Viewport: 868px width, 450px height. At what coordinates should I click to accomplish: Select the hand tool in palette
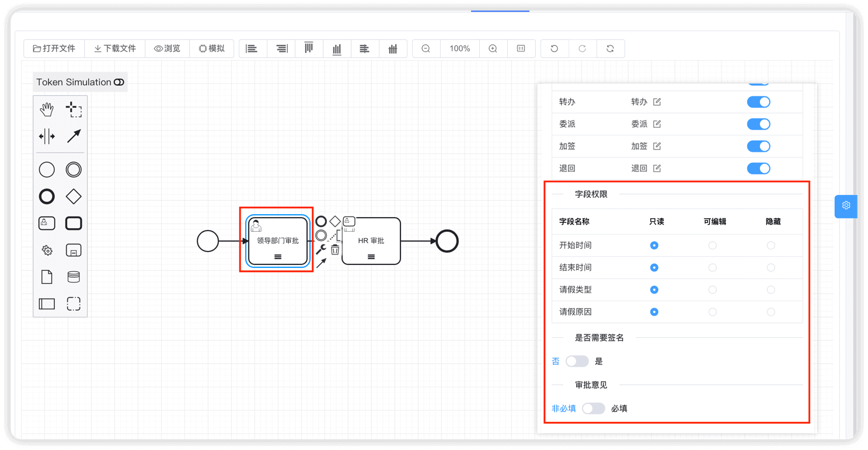(x=47, y=109)
